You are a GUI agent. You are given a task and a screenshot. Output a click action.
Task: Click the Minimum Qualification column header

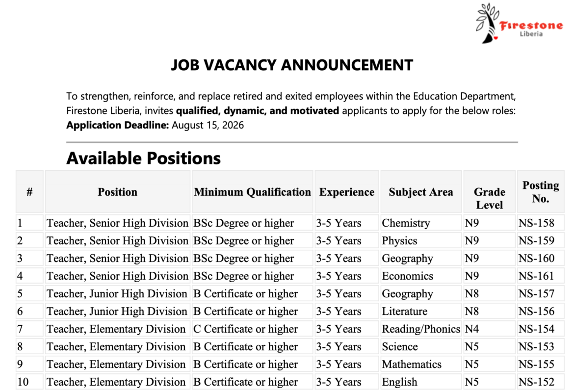252,192
